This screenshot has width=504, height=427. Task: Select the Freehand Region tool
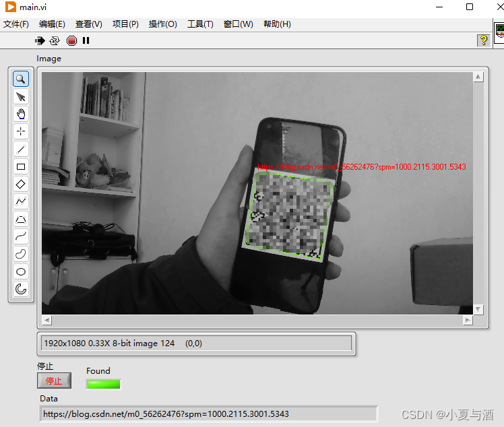[21, 254]
